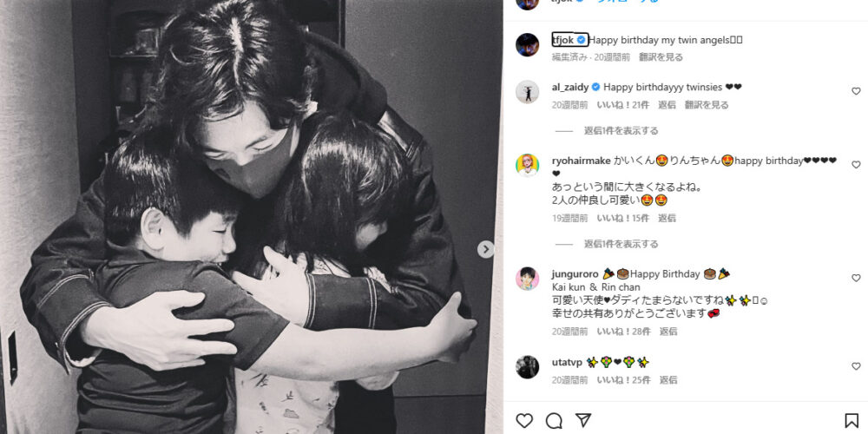The width and height of the screenshot is (868, 434).
Task: Go to next photo with arrow
Action: pos(485,249)
